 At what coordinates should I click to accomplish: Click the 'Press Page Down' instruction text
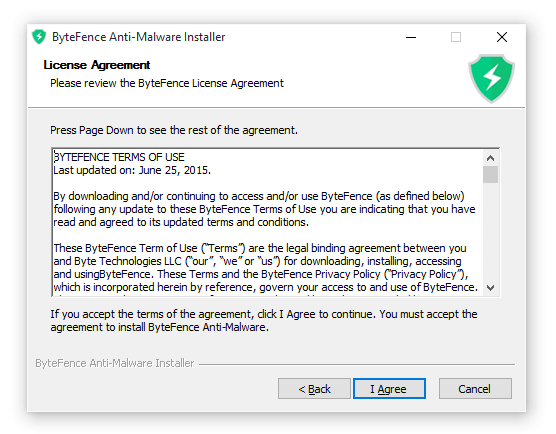174,130
